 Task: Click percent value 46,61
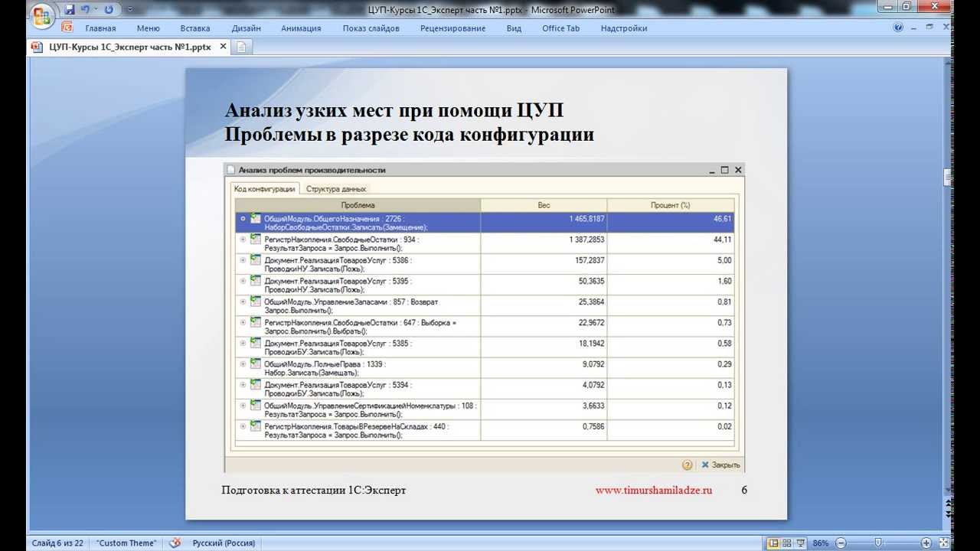[x=722, y=219]
